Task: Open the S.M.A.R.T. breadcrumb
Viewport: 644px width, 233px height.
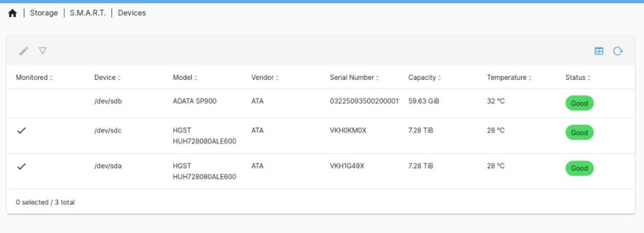Action: coord(87,13)
